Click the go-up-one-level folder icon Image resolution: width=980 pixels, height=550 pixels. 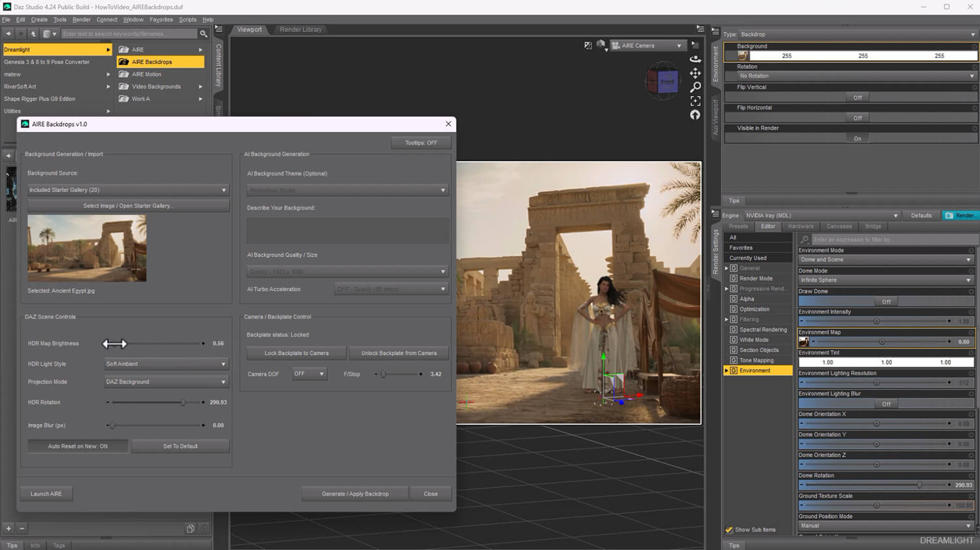pos(33,33)
